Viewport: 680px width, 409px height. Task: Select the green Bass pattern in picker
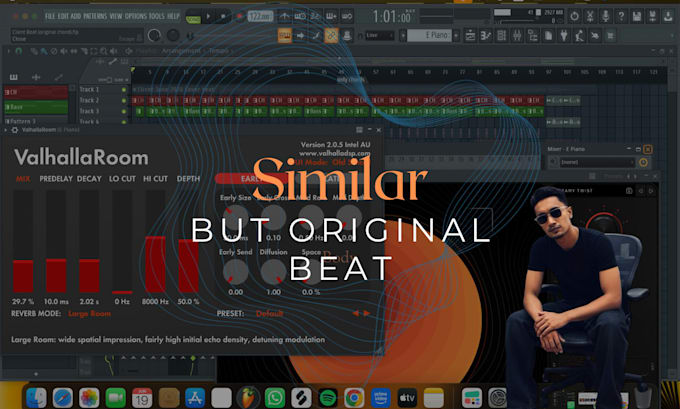[x=36, y=107]
